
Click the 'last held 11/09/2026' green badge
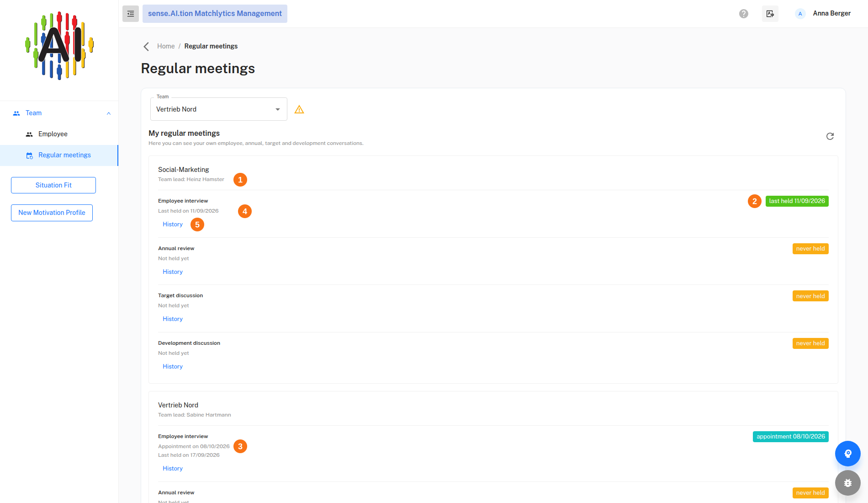pyautogui.click(x=797, y=201)
